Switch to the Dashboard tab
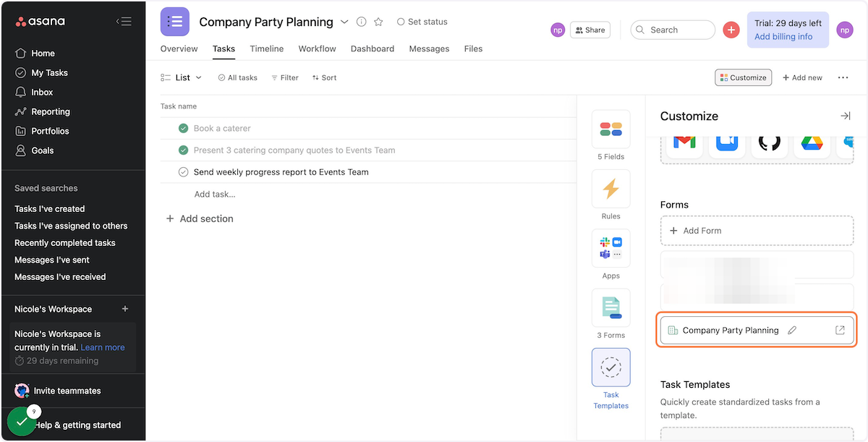 click(x=373, y=48)
